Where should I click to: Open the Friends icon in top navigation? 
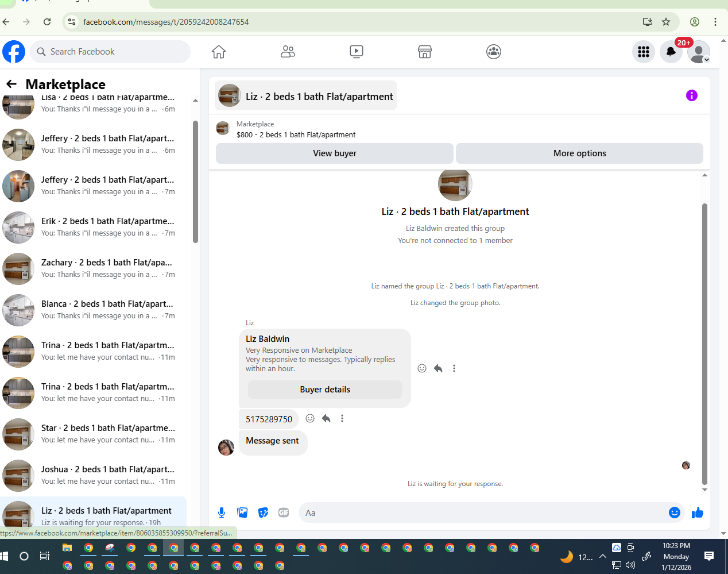[288, 52]
